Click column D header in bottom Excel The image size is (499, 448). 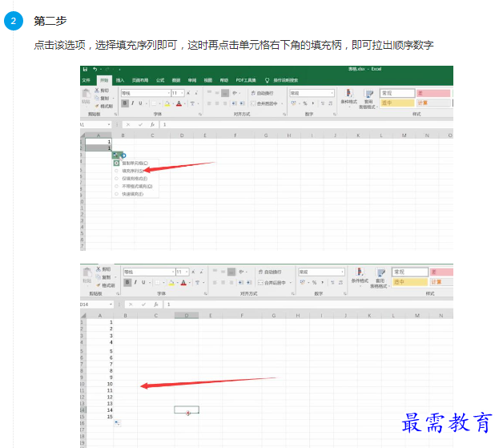[x=187, y=316]
